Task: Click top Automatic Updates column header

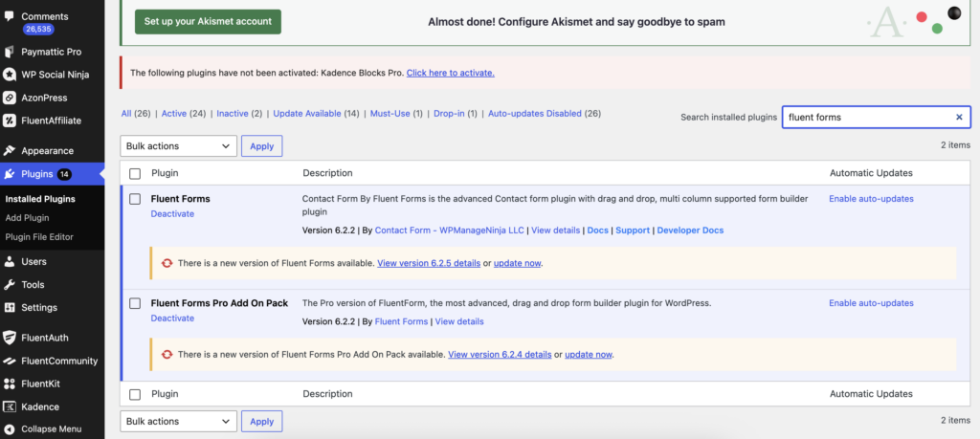Action: tap(871, 173)
